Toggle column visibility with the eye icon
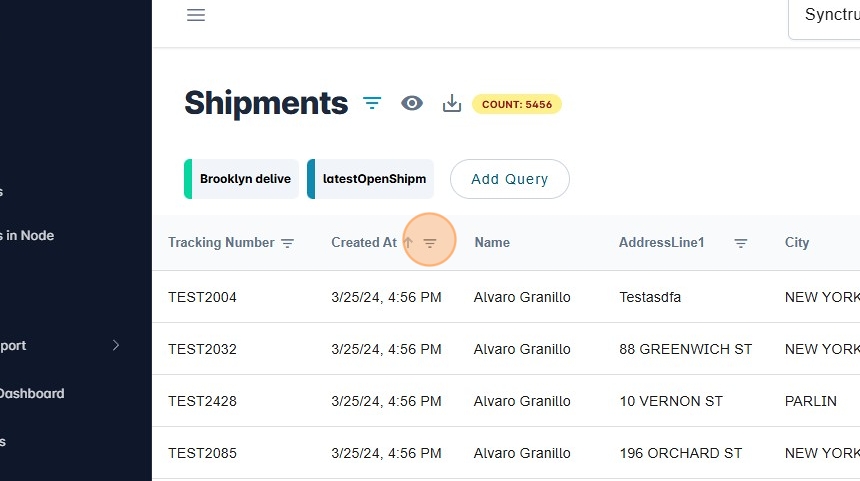This screenshot has width=860, height=481. coord(412,103)
